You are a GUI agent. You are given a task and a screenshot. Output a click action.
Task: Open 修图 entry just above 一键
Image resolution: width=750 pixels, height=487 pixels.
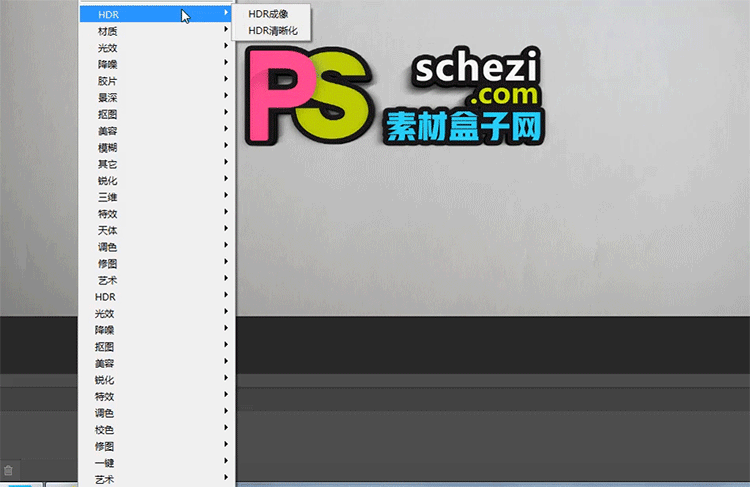156,446
